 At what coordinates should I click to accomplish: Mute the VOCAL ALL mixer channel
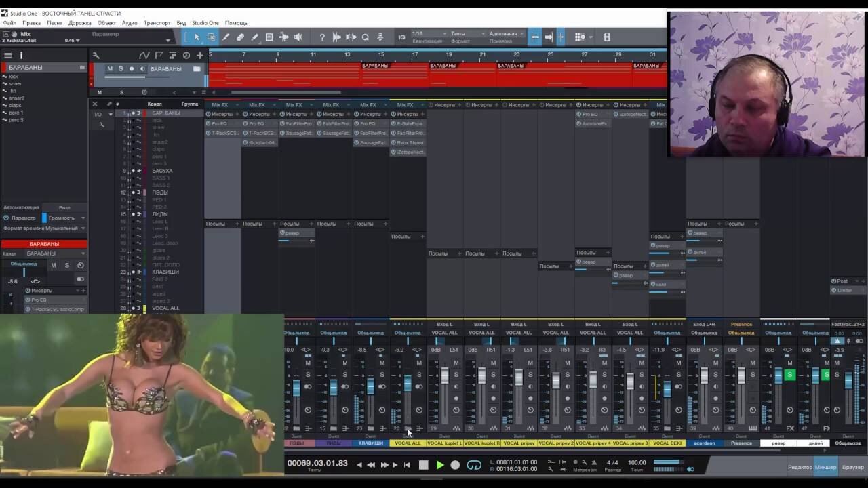pos(418,363)
